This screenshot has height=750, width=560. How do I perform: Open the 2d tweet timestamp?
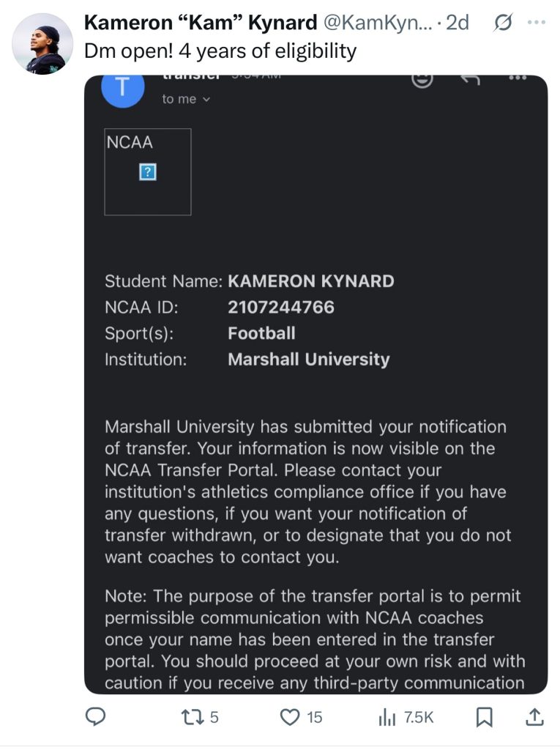point(458,23)
